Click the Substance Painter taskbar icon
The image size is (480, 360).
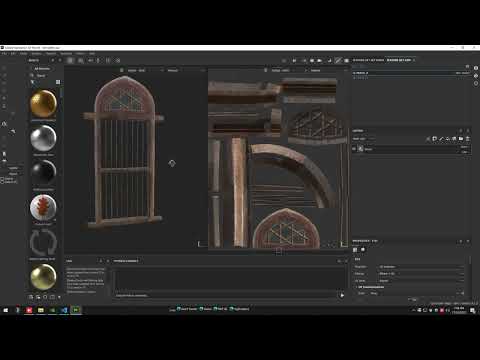pos(76,310)
